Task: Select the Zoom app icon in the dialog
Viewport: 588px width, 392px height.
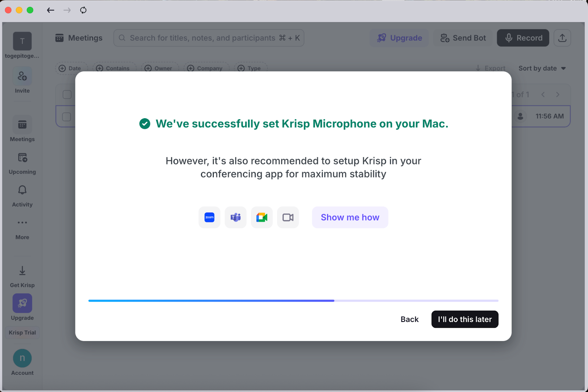Action: click(209, 217)
